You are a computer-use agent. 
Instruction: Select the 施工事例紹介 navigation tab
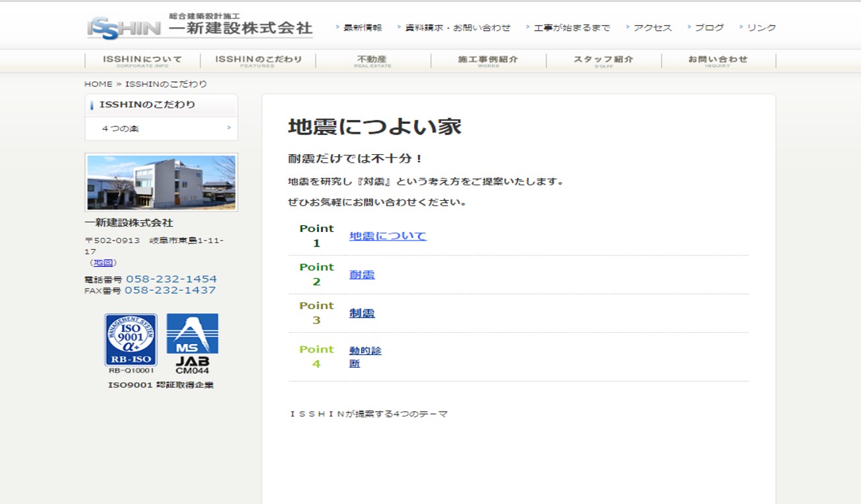(x=489, y=61)
